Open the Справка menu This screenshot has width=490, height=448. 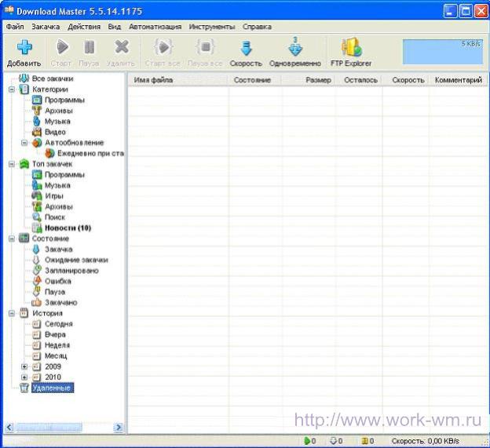[x=257, y=27]
